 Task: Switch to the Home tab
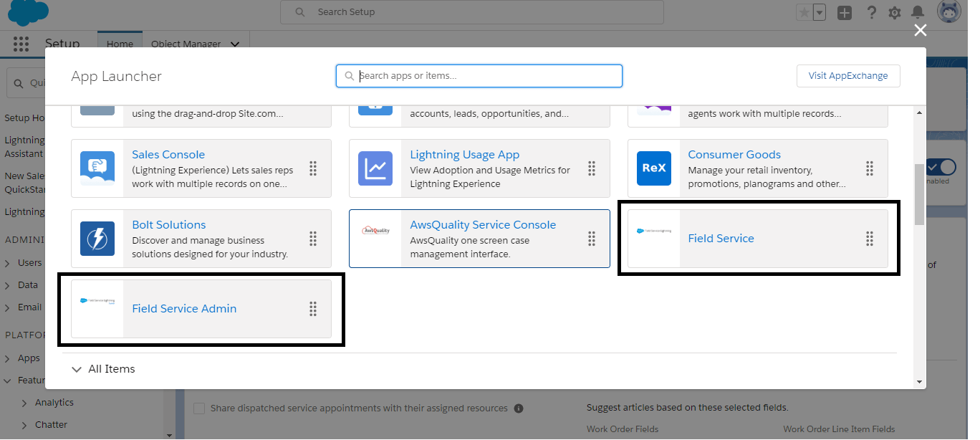click(x=120, y=44)
